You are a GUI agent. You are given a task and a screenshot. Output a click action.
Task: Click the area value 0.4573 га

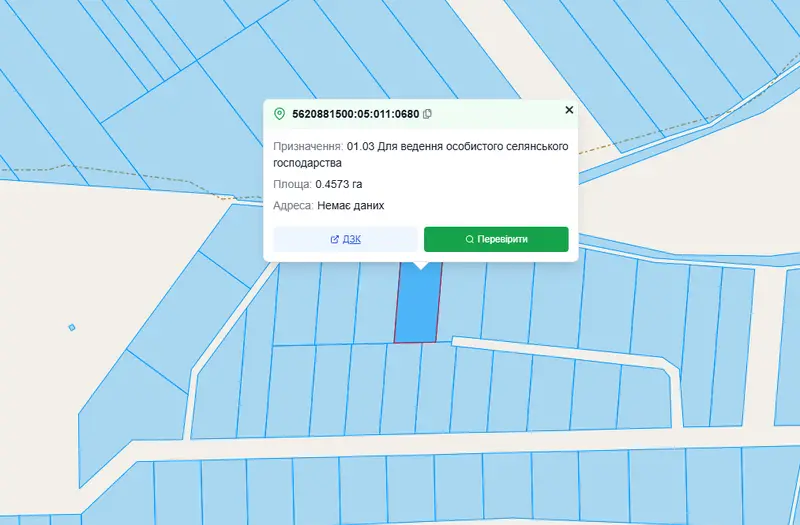339,184
